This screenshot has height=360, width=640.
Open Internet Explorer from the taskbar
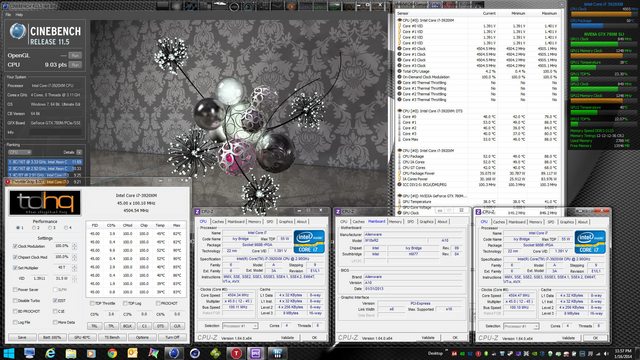pos(50,353)
